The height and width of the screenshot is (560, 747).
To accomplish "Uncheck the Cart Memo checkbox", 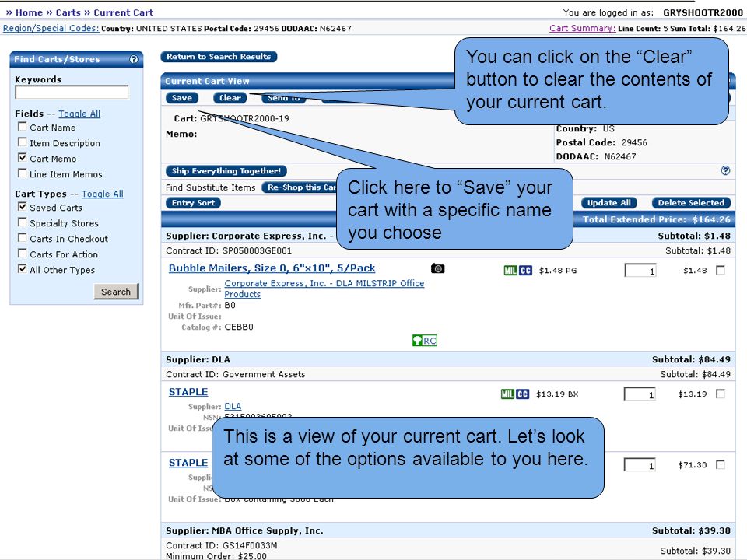I will 22,158.
